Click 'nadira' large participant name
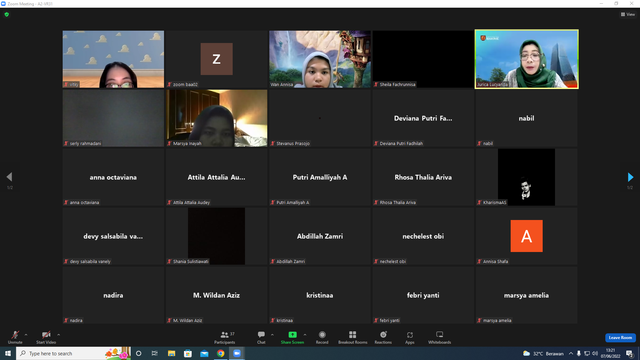The image size is (640, 360). [113, 295]
